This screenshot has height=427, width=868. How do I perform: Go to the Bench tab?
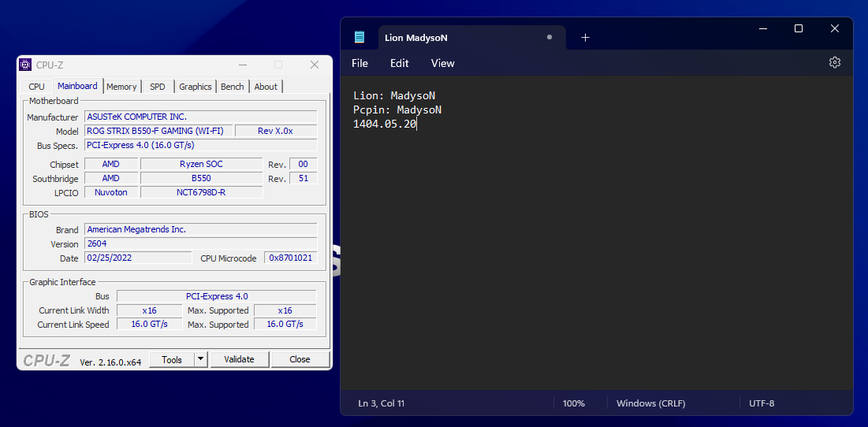(233, 87)
